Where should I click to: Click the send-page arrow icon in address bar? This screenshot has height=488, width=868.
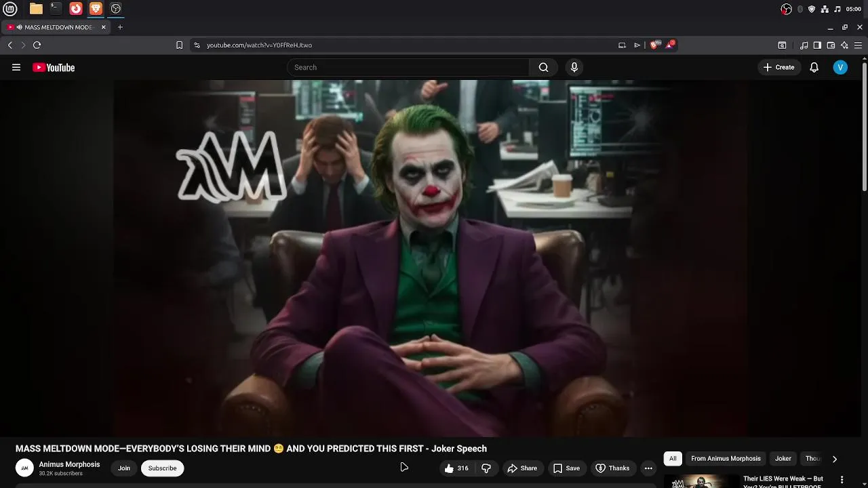[x=637, y=45]
